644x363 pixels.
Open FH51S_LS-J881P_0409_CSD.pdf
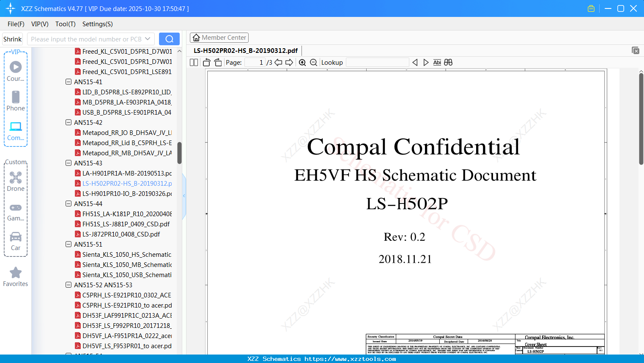coord(122,224)
